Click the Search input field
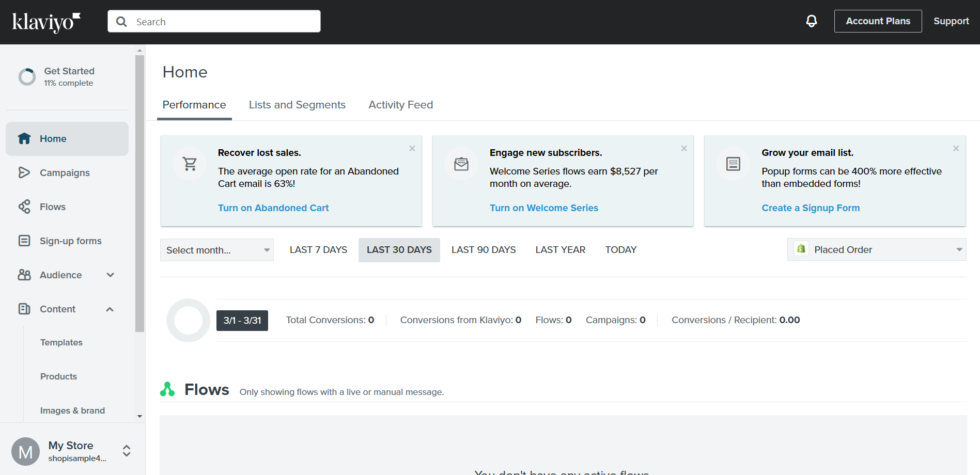 coord(214,21)
